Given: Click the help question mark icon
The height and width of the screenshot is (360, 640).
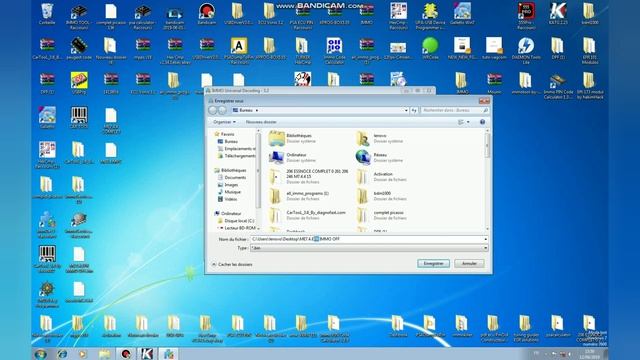Looking at the screenshot, I should point(482,122).
